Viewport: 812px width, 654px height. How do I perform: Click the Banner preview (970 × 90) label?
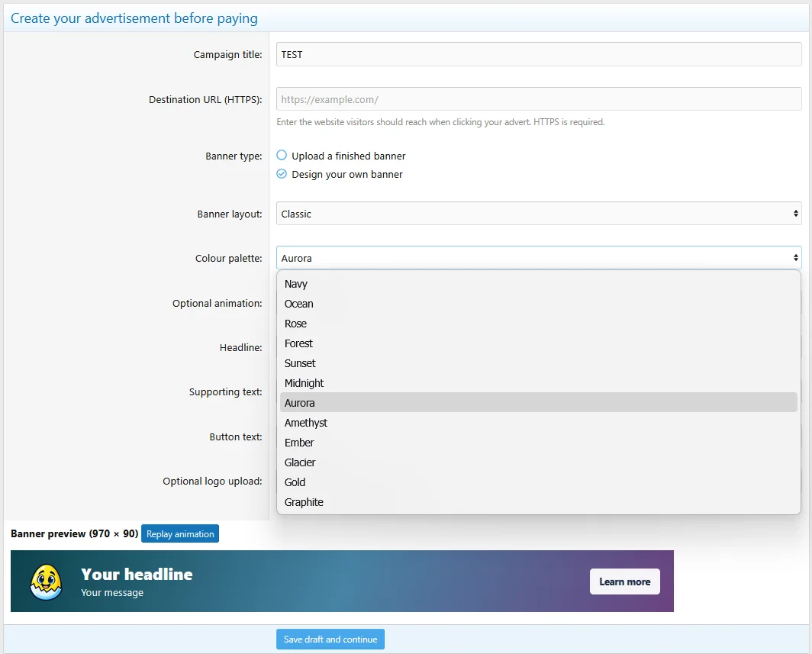pyautogui.click(x=75, y=534)
